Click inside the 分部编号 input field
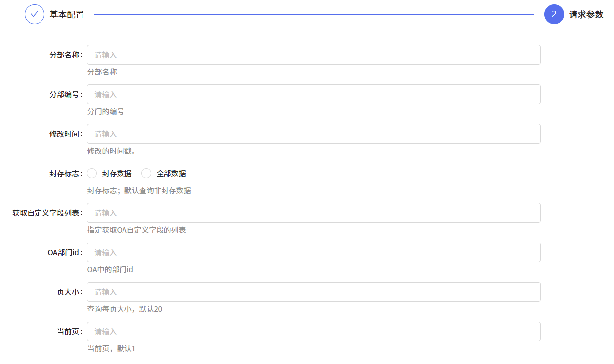614x364 pixels. point(314,94)
